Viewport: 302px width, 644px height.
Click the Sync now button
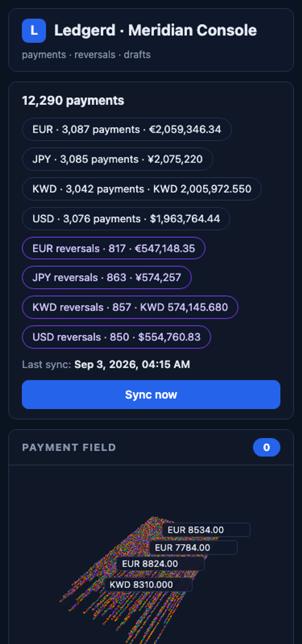pos(151,394)
